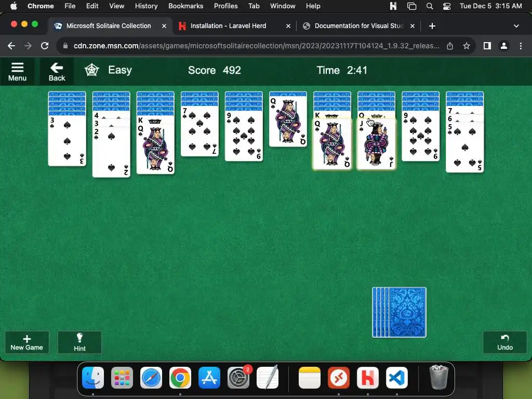The image size is (532, 399).
Task: Open the File menu
Action: pyautogui.click(x=70, y=6)
